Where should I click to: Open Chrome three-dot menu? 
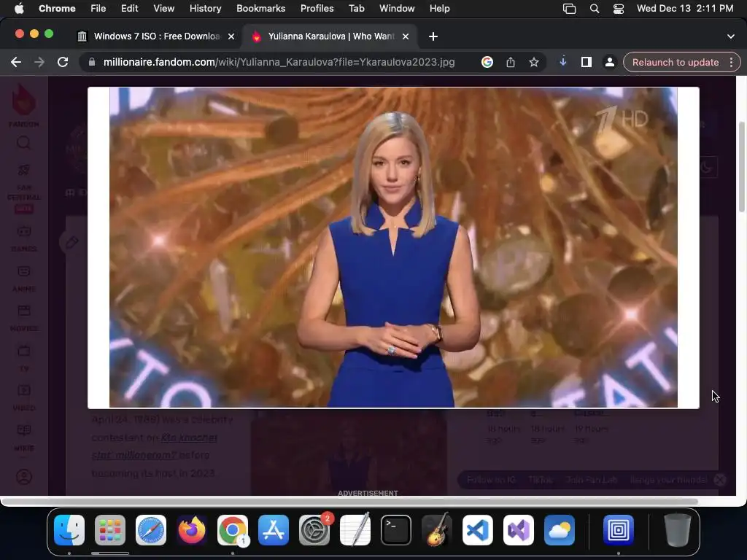[731, 63]
